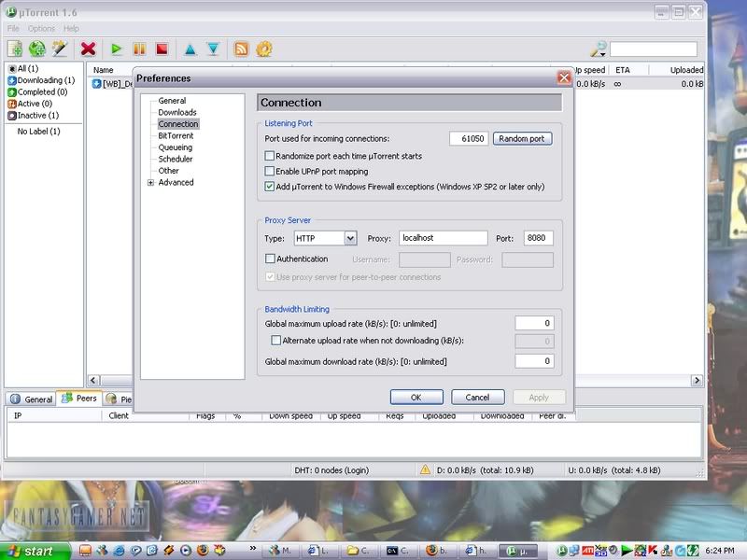Open the proxy Type dropdown
This screenshot has width=747, height=560.
350,238
